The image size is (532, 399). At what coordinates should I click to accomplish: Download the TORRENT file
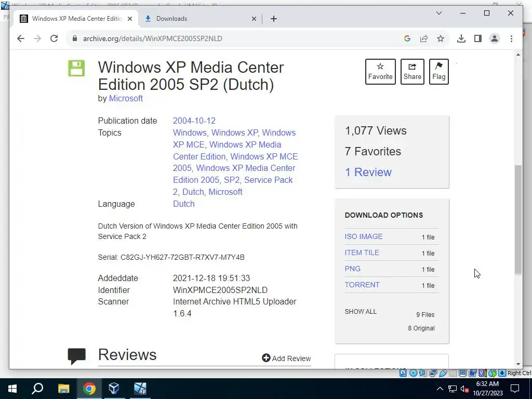[362, 285]
